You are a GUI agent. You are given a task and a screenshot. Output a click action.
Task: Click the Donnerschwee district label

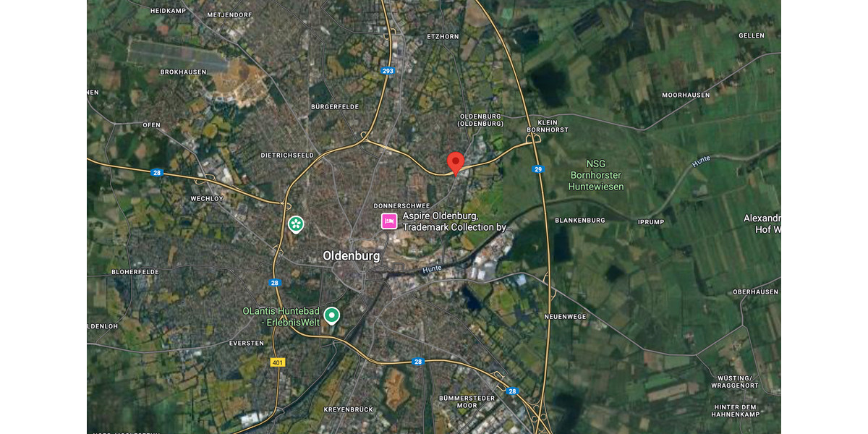402,206
